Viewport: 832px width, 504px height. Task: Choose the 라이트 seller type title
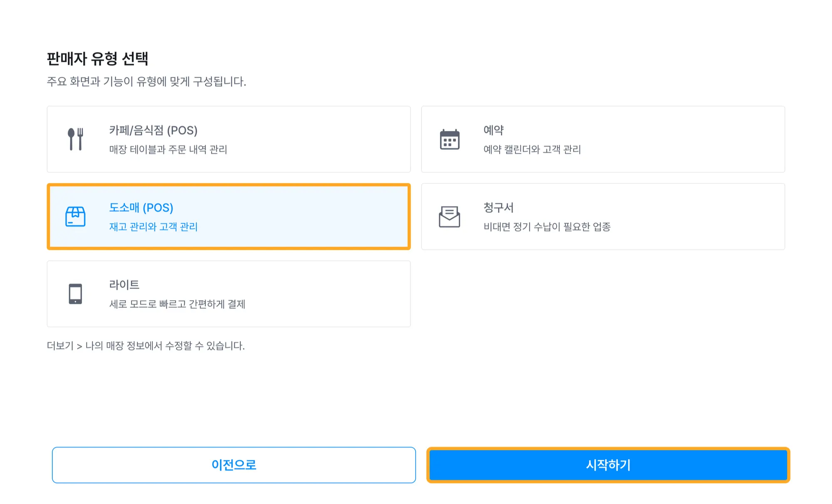(124, 285)
